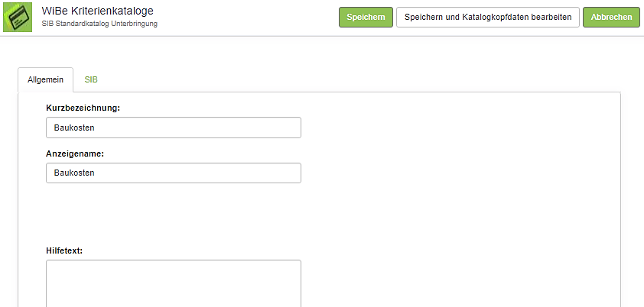This screenshot has height=307, width=644.
Task: Switch to the Allgemein tab
Action: pyautogui.click(x=45, y=79)
